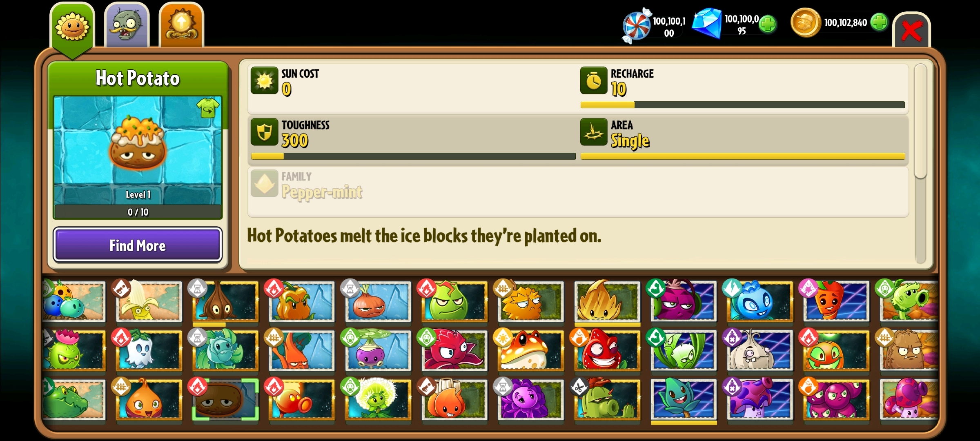Screen dimensions: 980x441
Task: Select the Electric Blueberry plant card
Action: (759, 301)
